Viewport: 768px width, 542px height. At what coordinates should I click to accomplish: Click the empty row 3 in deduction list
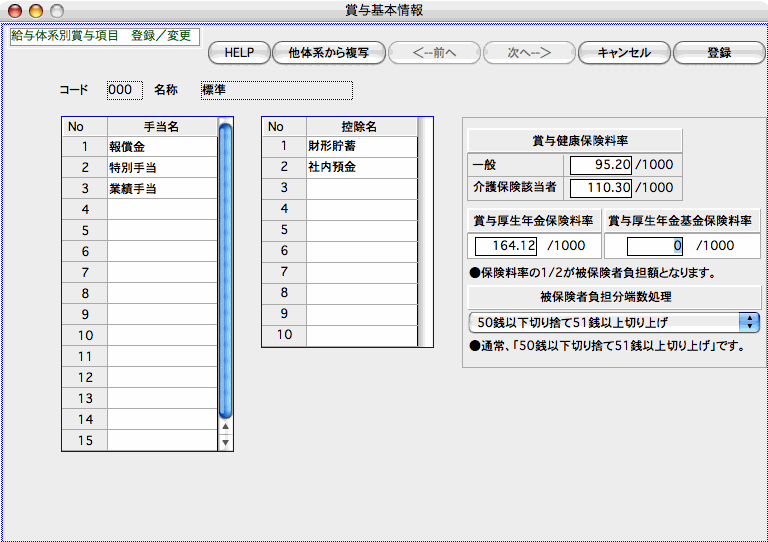(361, 188)
